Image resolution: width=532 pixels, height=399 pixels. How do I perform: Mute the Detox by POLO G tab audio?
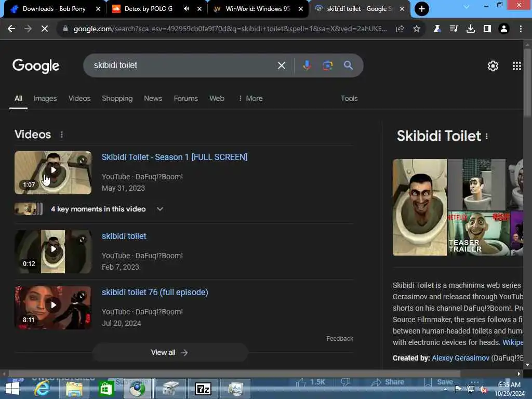[186, 9]
